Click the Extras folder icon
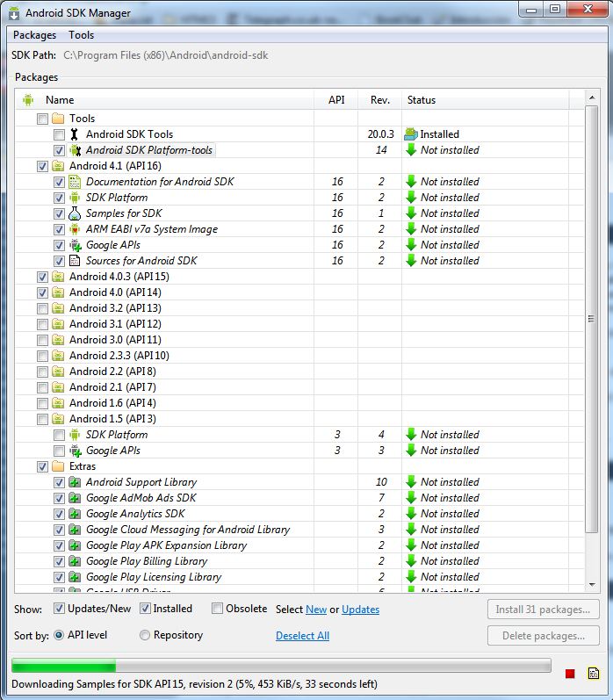Screen dimensions: 613x700 click(58, 466)
